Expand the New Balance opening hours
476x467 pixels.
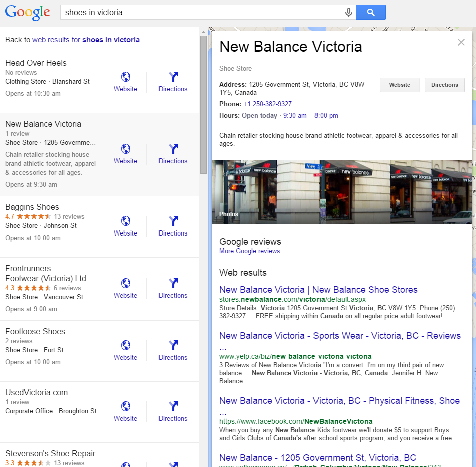310,115
